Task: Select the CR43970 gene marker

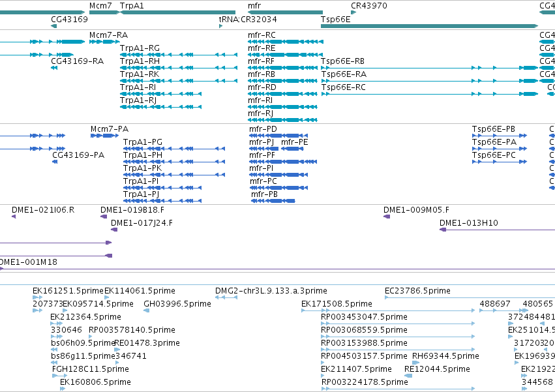Action: (353, 12)
